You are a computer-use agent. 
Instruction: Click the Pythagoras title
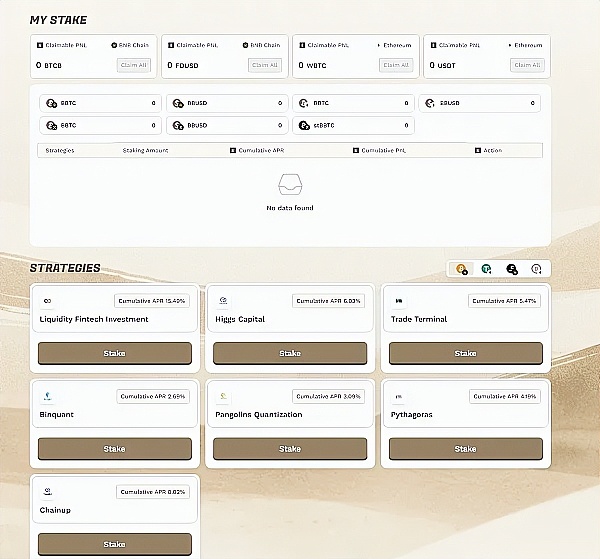pyautogui.click(x=412, y=414)
